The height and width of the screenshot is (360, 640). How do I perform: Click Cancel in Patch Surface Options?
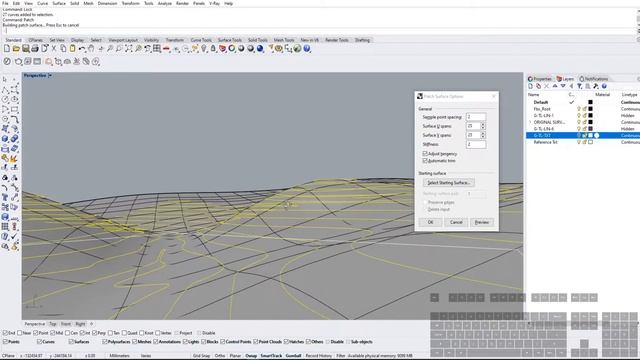pos(456,222)
